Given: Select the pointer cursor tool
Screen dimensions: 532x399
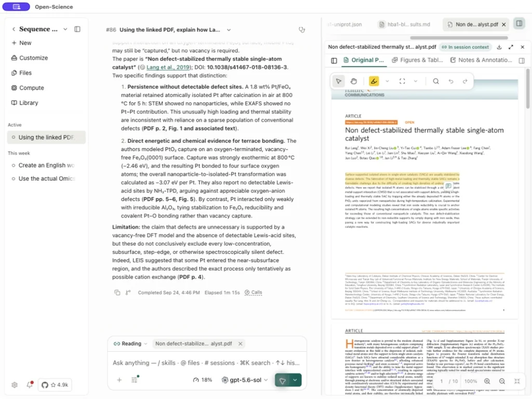Looking at the screenshot, I should tap(339, 81).
